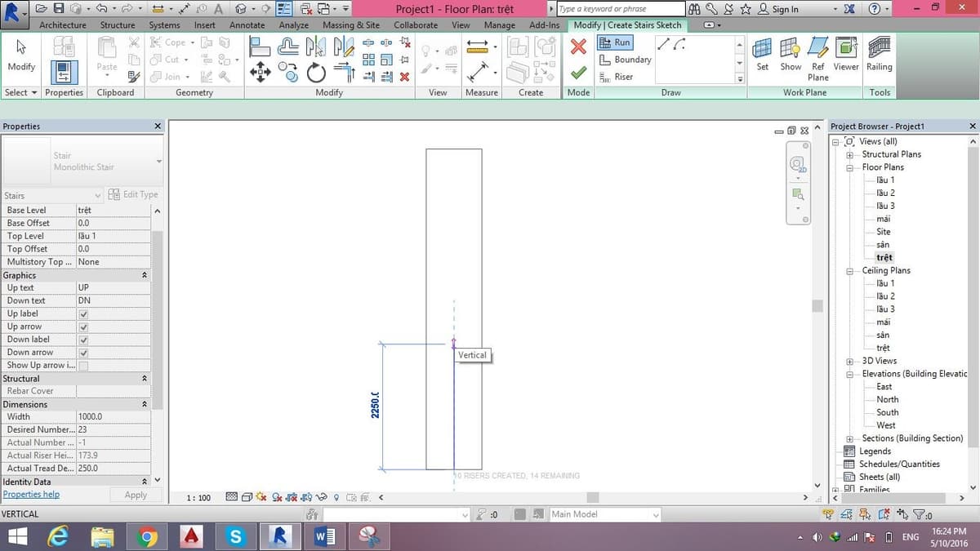Open the North elevation in Project Browser
980x551 pixels.
point(887,400)
